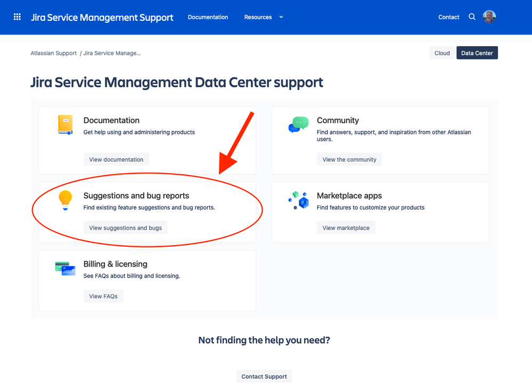Open the Resources menu item
This screenshot has height=392, width=532.
[258, 17]
